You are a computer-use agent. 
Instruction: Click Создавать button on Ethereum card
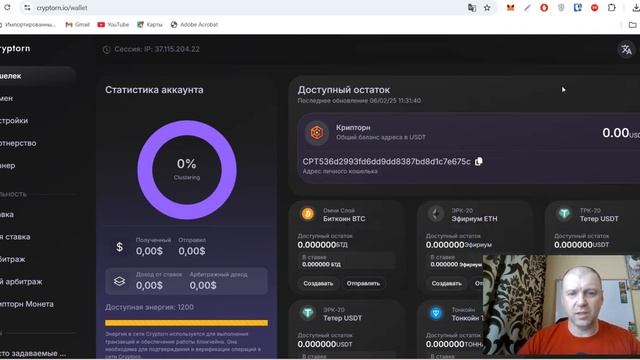(x=447, y=283)
